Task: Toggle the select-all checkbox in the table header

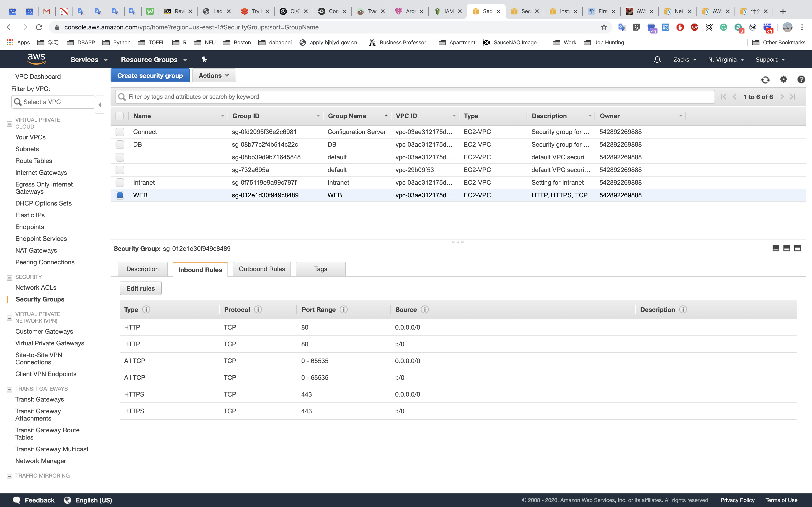Action: click(x=119, y=116)
